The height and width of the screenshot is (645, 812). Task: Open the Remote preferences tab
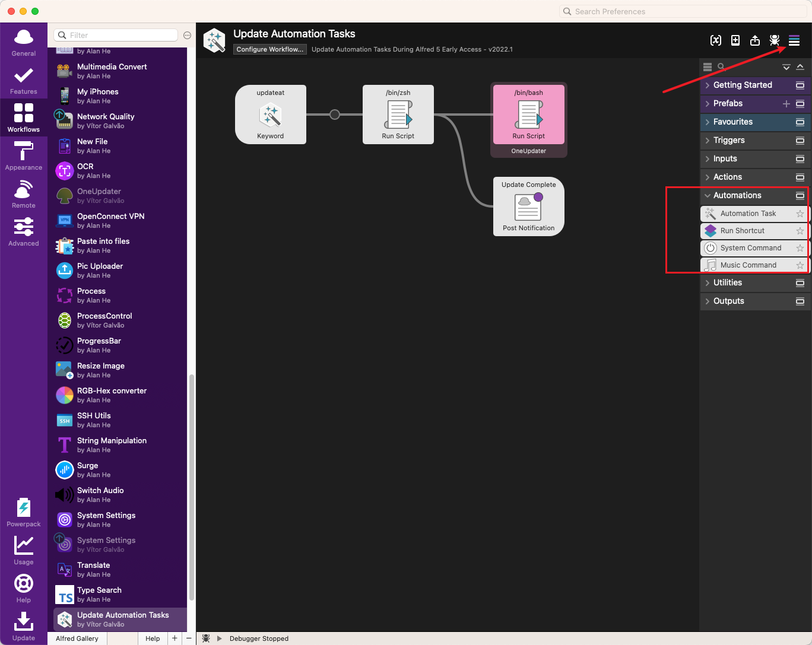pos(24,194)
